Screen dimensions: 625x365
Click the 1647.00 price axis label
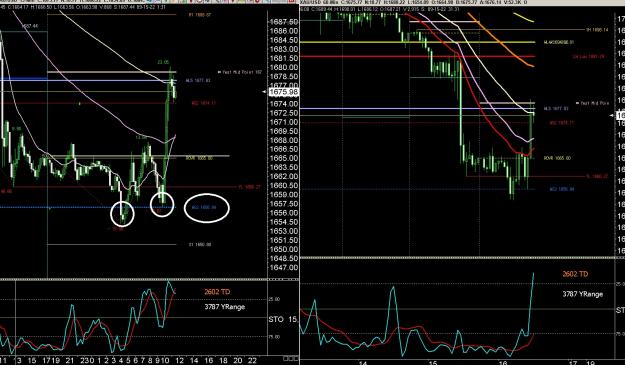click(x=284, y=268)
